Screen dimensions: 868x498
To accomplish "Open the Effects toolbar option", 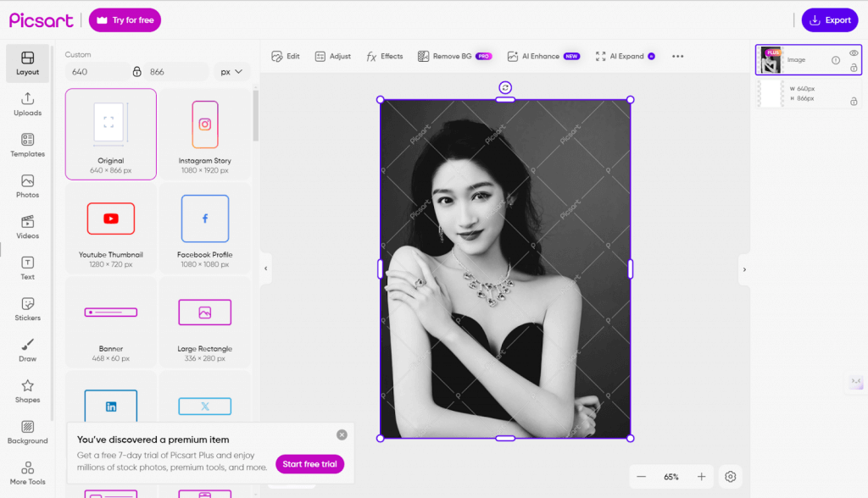I will tap(384, 56).
